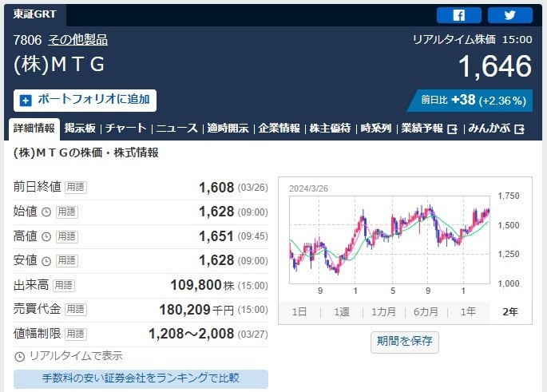Open the みんかぶ link
Viewport: 547px width, 392px height.
[489, 129]
